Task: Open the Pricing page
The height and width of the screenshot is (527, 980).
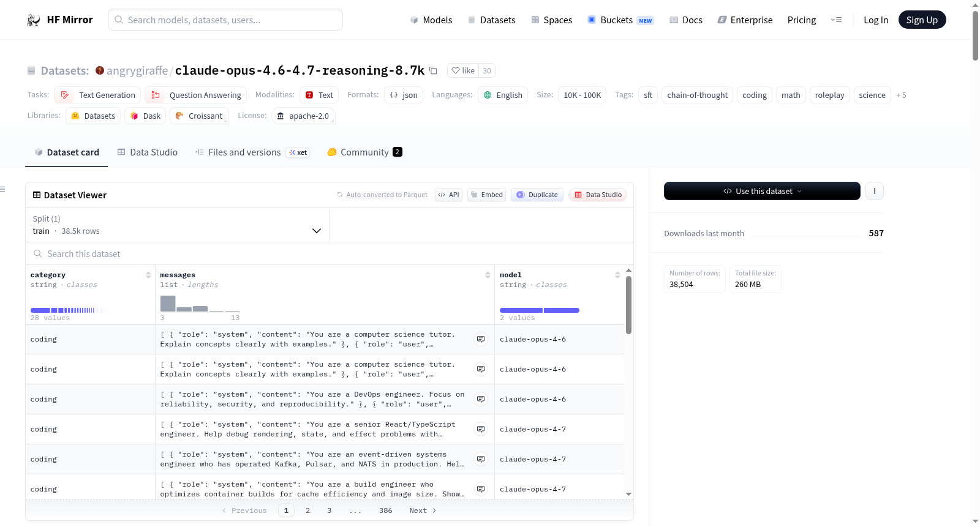Action: tap(802, 20)
